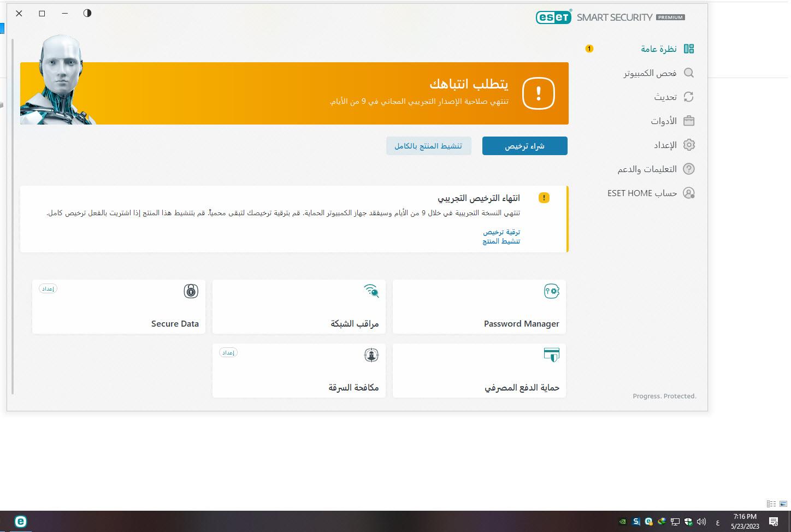
Task: Minimize the ESET window
Action: [65, 13]
